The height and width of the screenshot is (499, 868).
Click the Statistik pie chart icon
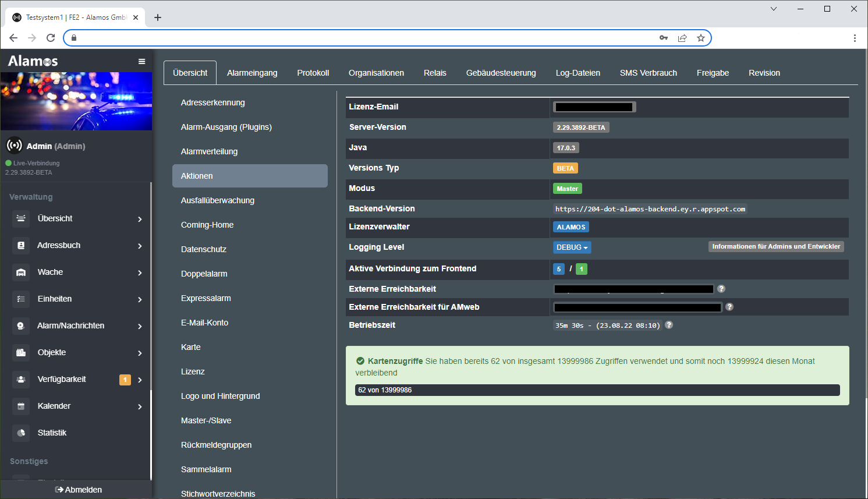[21, 433]
